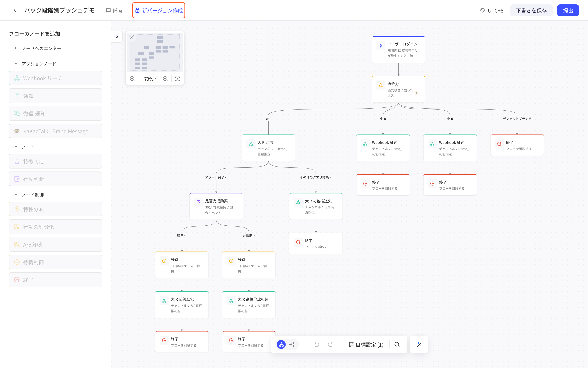Viewport: 588px width, 368px height.
Task: Click the redo arrow
Action: tap(330, 344)
